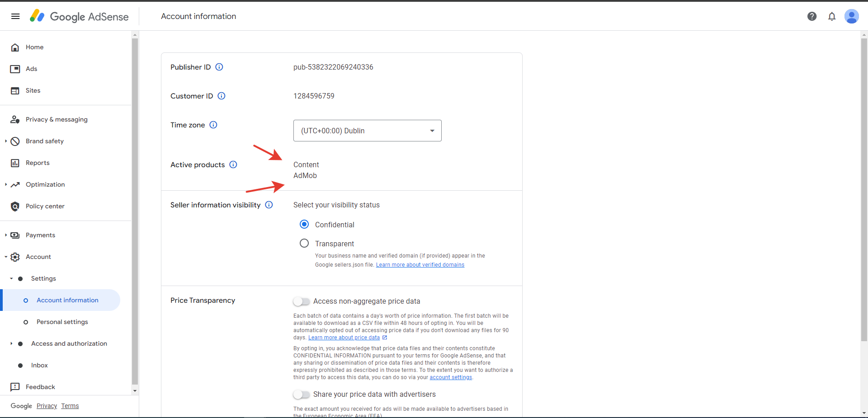Open Personal settings page

point(62,322)
